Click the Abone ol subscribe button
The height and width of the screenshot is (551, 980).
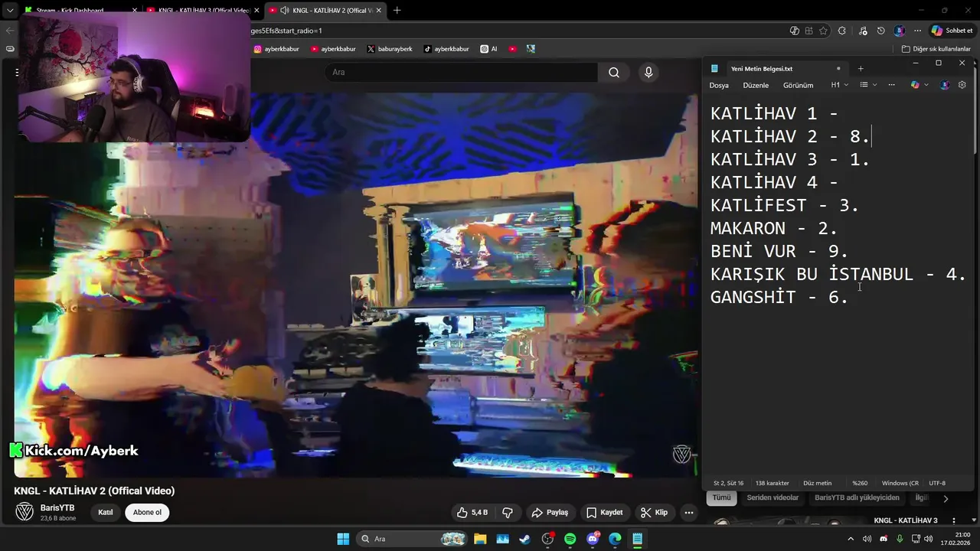pyautogui.click(x=147, y=513)
